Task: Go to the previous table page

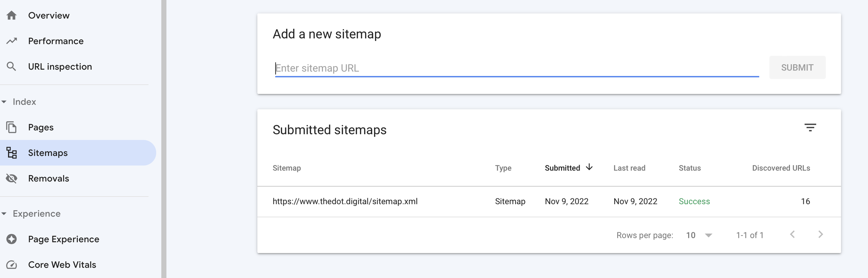Action: click(x=792, y=235)
